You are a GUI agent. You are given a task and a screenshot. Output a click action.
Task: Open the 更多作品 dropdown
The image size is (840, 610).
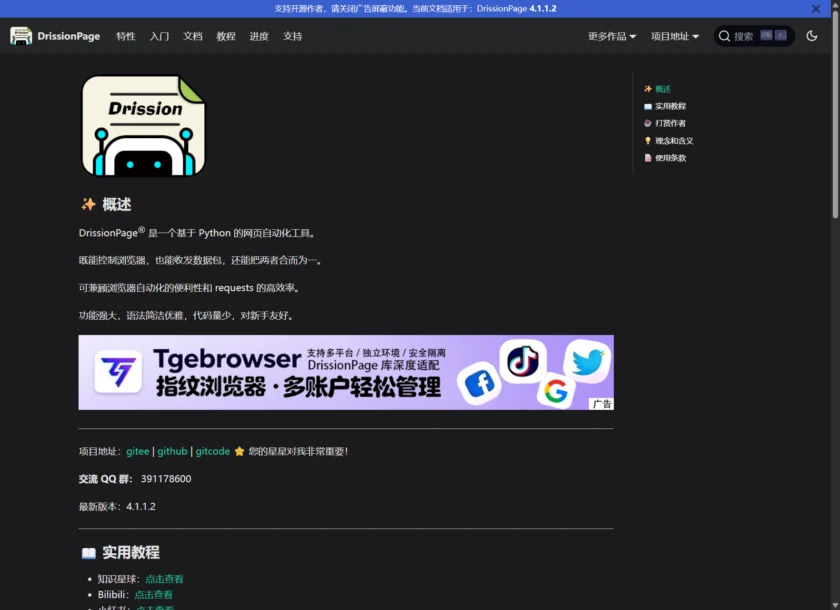(x=610, y=35)
